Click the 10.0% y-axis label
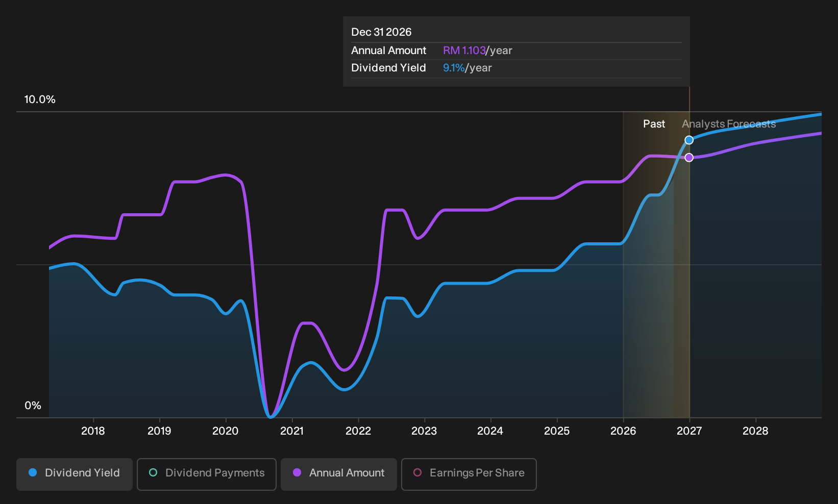838x504 pixels. (40, 99)
